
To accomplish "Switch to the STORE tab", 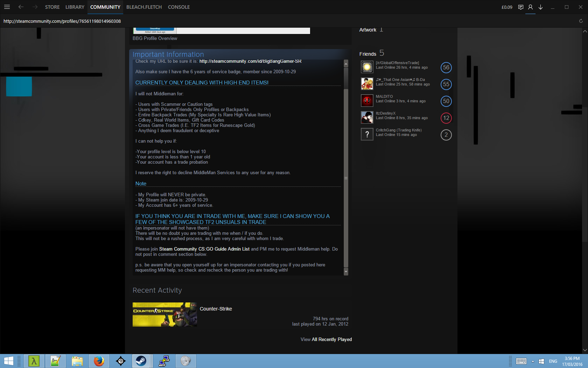I will coord(52,7).
